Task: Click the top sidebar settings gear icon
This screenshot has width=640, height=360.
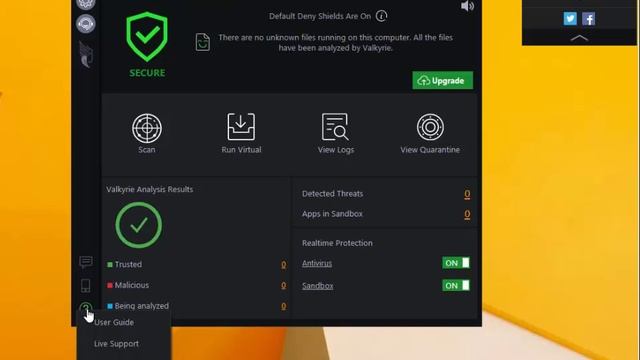Action: point(86,3)
